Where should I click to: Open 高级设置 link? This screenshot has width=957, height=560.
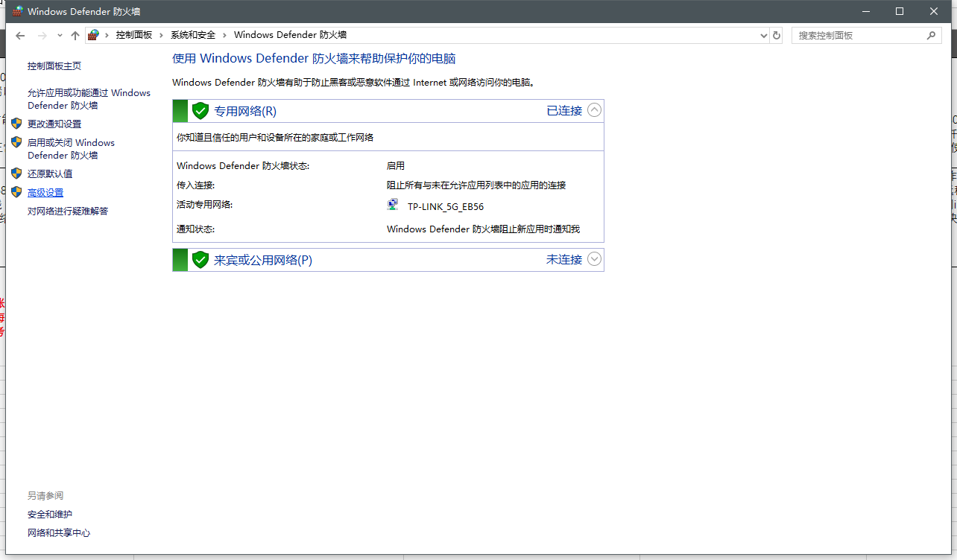click(45, 193)
